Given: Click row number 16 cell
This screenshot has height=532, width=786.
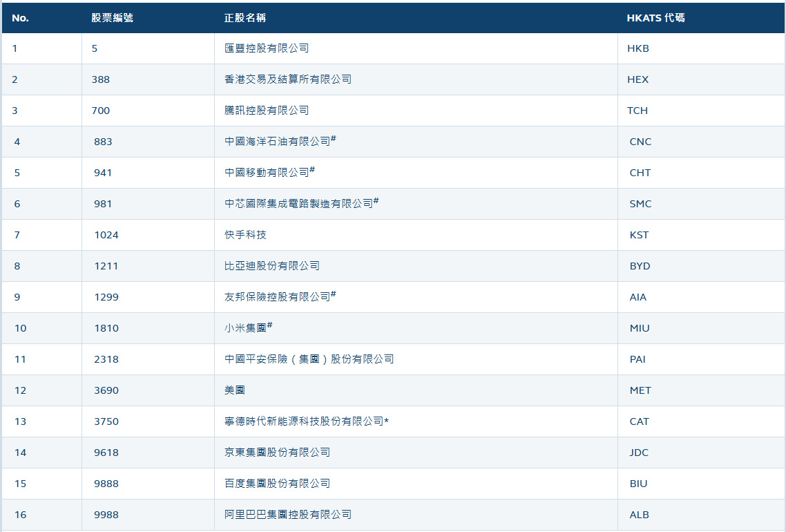Looking at the screenshot, I should tap(17, 515).
